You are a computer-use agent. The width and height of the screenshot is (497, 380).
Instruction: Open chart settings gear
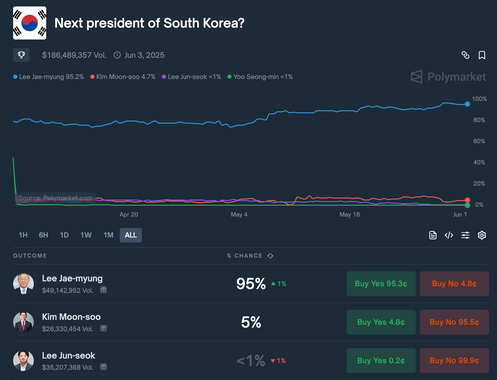pyautogui.click(x=482, y=235)
